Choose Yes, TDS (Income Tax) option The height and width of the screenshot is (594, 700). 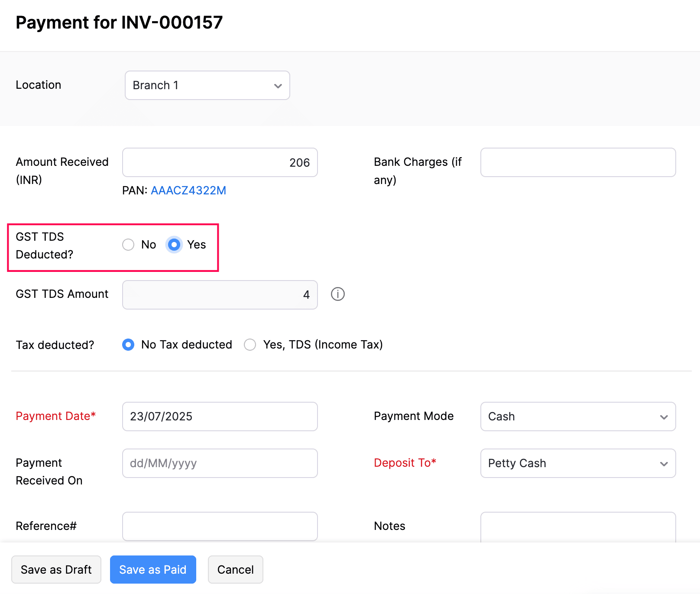pos(250,345)
